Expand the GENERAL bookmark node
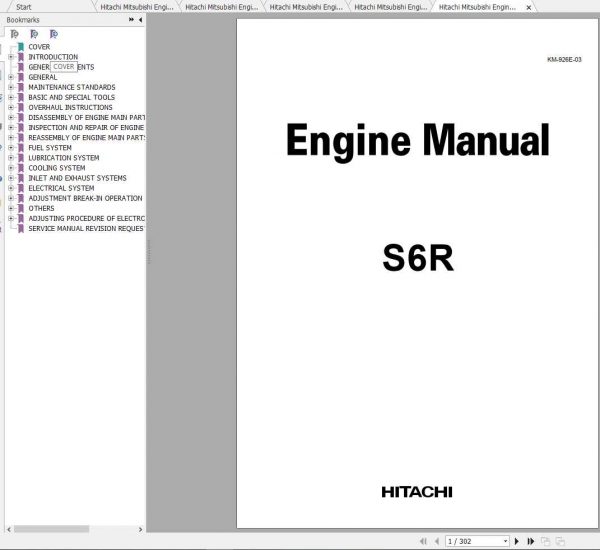The height and width of the screenshot is (550, 600). point(11,77)
